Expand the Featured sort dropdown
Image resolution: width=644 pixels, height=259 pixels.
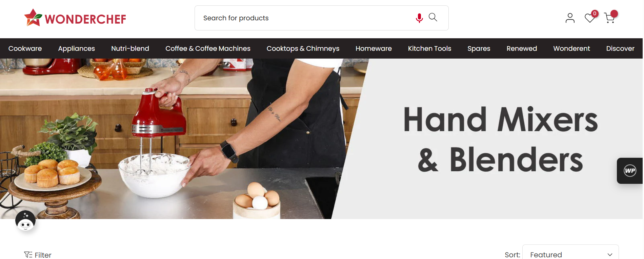click(x=570, y=253)
